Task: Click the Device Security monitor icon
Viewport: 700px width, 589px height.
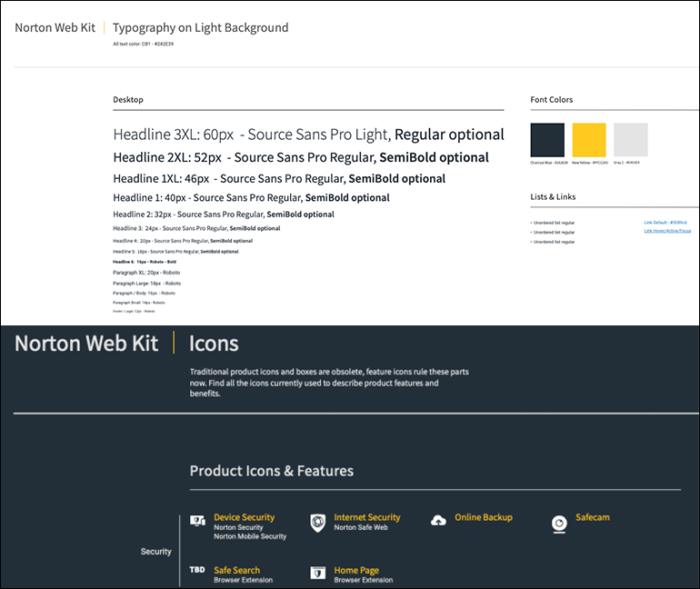Action: coord(197,521)
